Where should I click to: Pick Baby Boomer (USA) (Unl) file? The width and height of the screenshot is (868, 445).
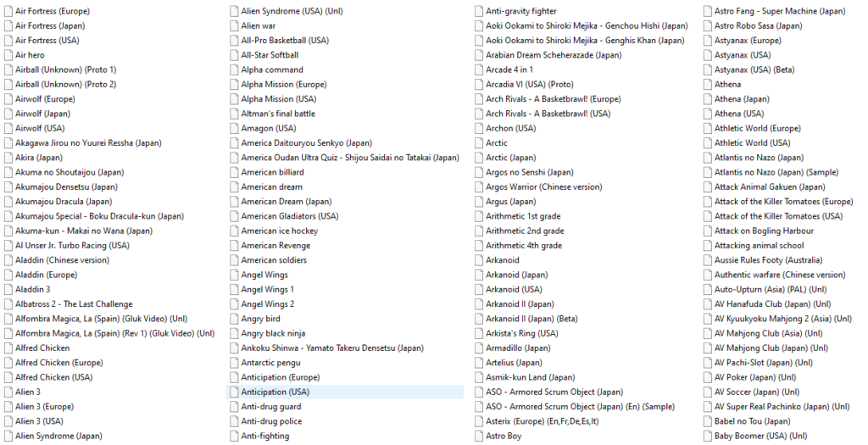click(x=760, y=436)
